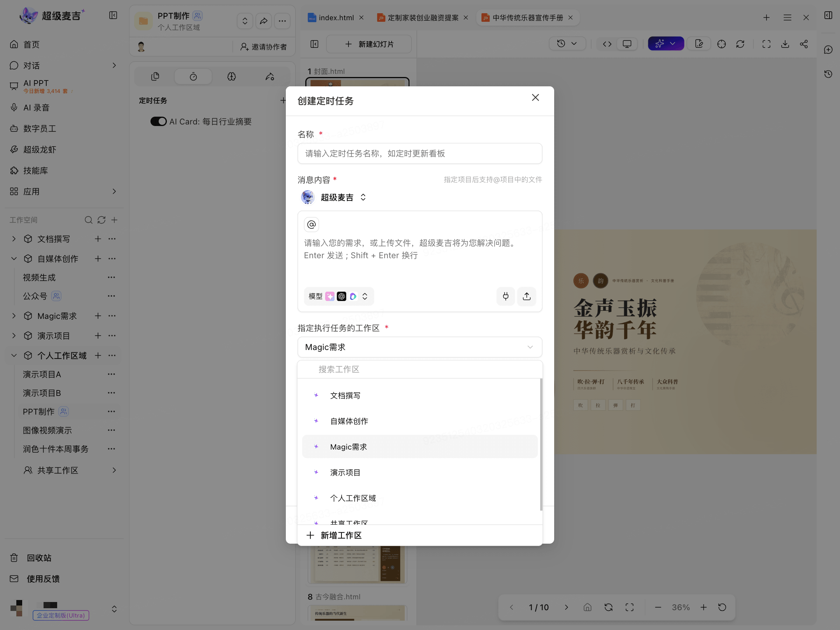Click the upload file icon in message box
The height and width of the screenshot is (630, 840).
527,296
